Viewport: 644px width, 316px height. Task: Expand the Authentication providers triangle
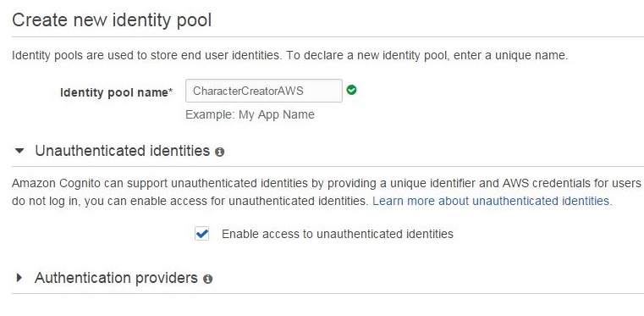(x=19, y=278)
